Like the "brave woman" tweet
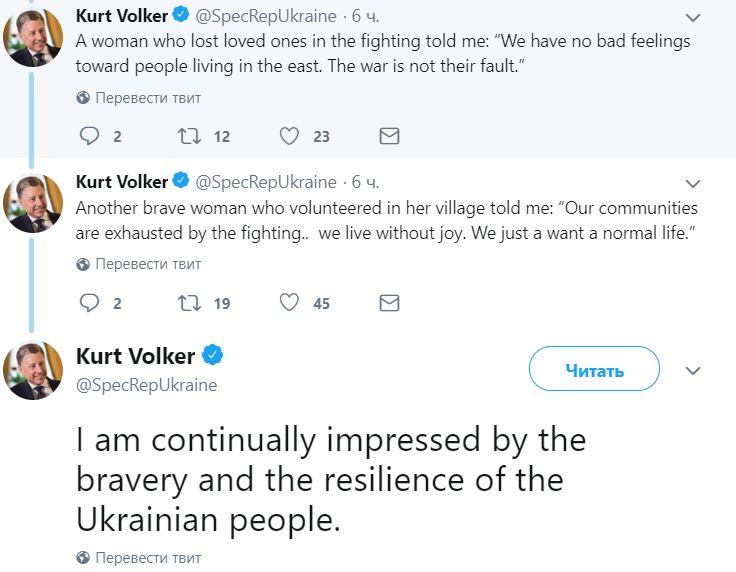This screenshot has height=572, width=736. [x=290, y=302]
